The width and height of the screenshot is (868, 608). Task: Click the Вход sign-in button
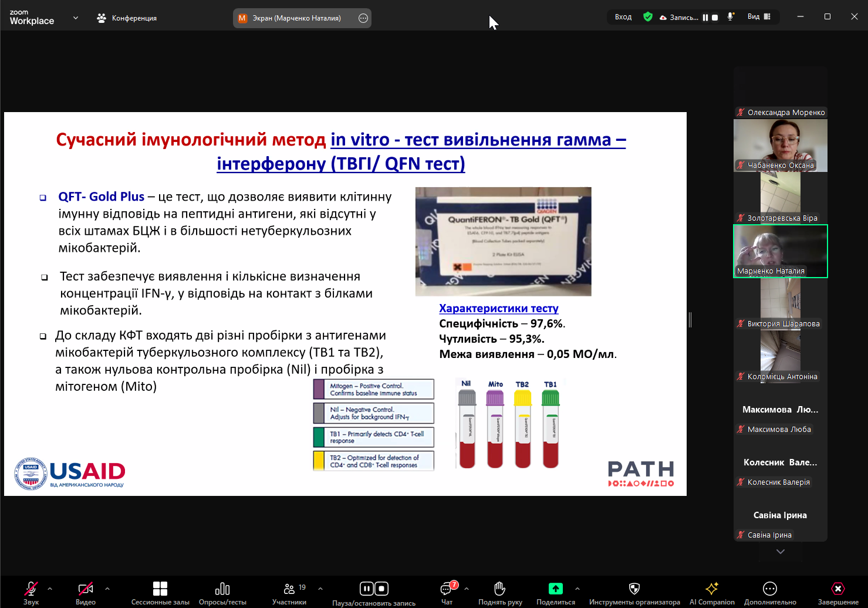click(x=623, y=17)
